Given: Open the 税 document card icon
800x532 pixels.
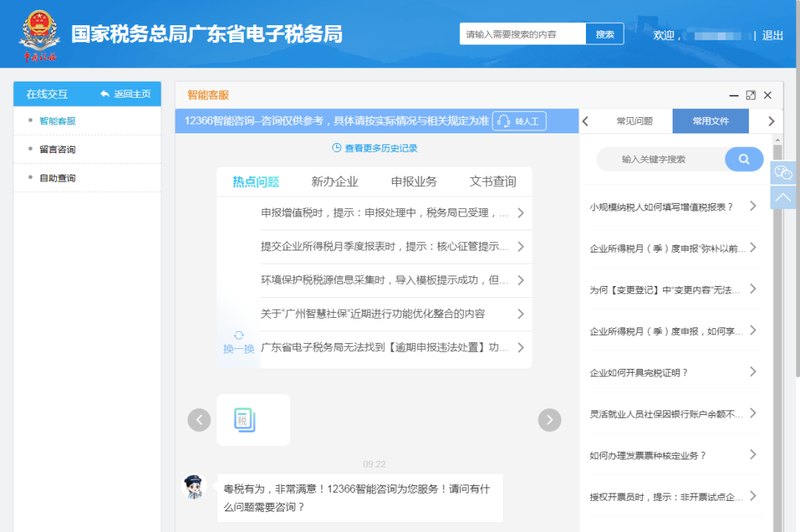Looking at the screenshot, I should [245, 419].
